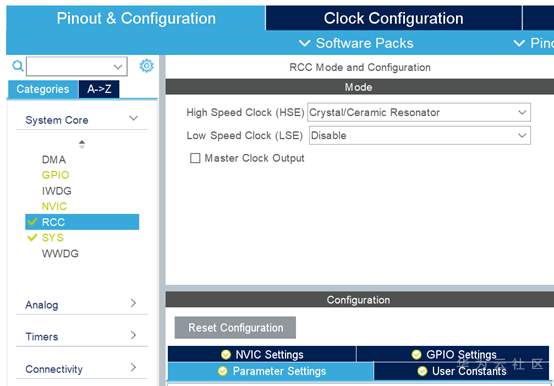Click the up arrow above DMA
Image resolution: width=554 pixels, height=386 pixels.
(x=82, y=143)
